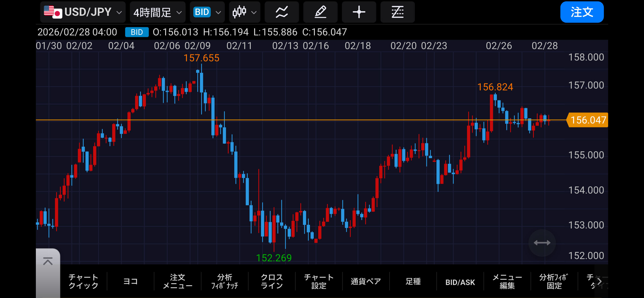Toggle クロスライン cross line display
644x298 pixels.
tap(272, 281)
